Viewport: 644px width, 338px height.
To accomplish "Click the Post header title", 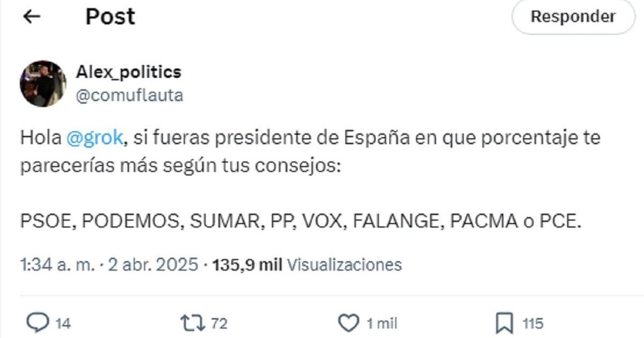I will tap(111, 17).
